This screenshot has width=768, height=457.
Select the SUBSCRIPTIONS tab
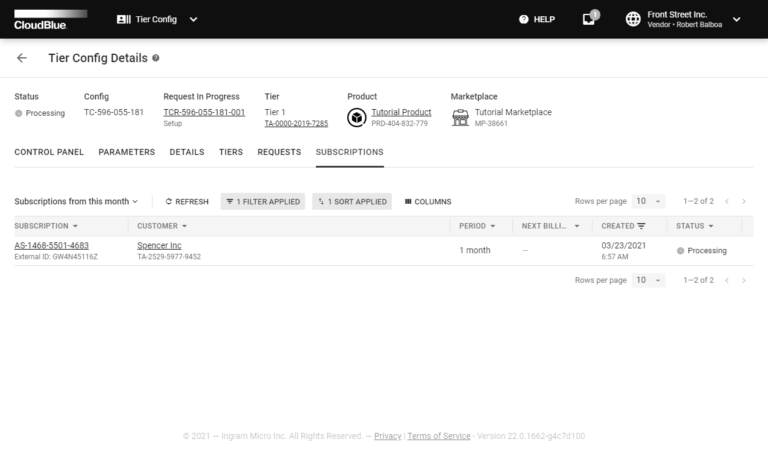[x=350, y=152]
